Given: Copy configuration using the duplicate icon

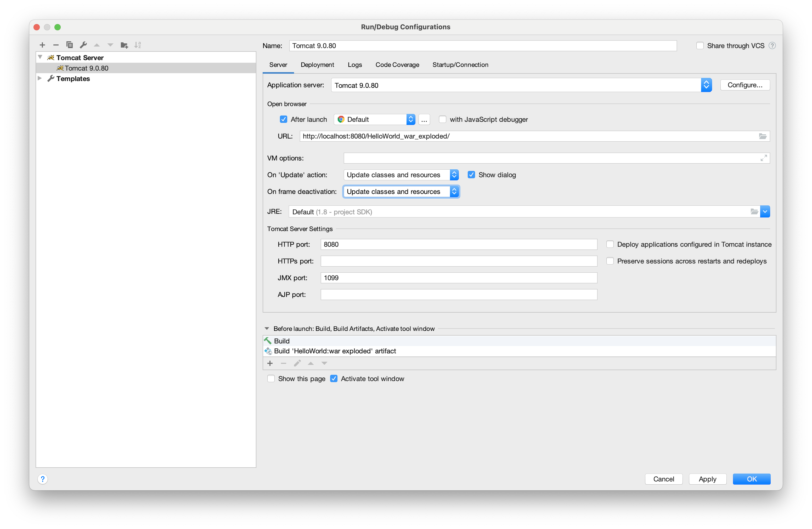Looking at the screenshot, I should pos(70,45).
